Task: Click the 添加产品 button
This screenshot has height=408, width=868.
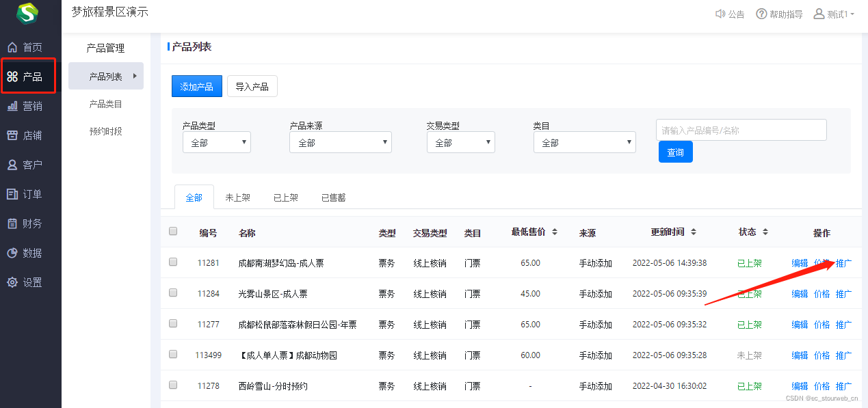Action: 197,87
